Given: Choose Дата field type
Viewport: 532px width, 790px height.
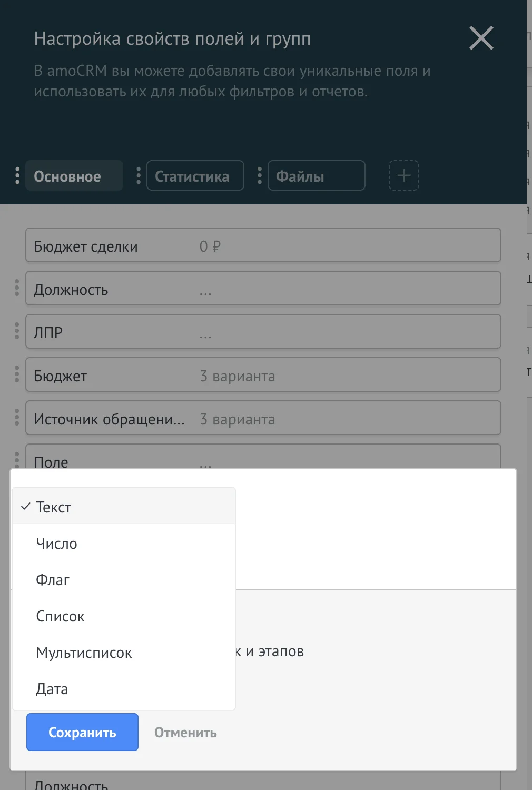Looking at the screenshot, I should coord(123,689).
